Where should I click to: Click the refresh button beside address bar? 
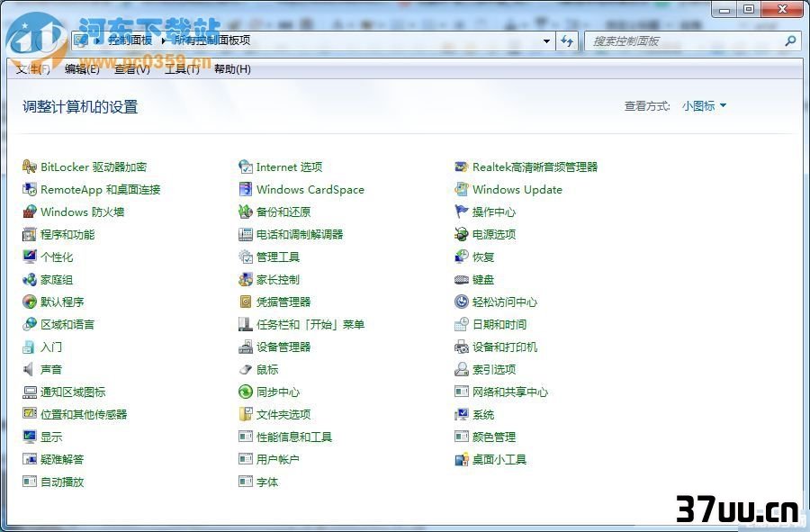click(x=567, y=41)
